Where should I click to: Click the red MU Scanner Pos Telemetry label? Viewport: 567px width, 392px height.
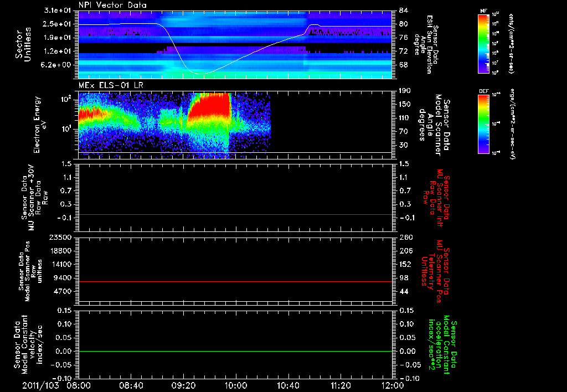[436, 271]
